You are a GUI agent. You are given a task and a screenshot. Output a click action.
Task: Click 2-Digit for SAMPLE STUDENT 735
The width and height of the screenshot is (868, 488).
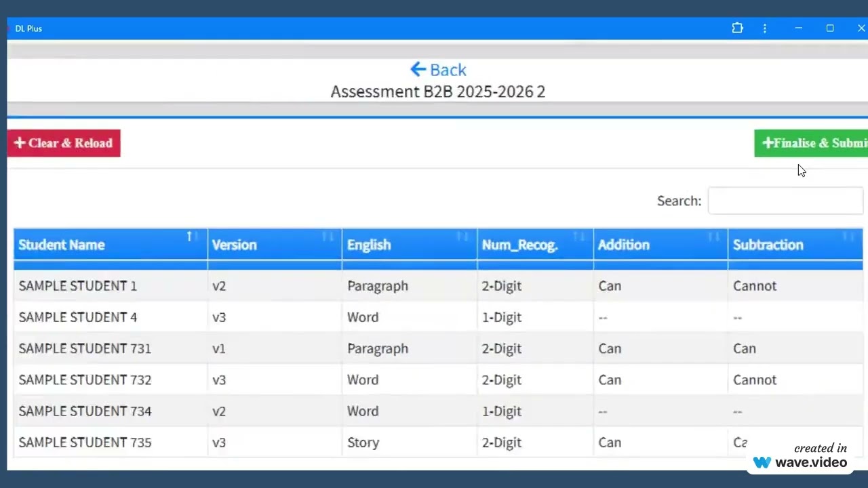[502, 443]
